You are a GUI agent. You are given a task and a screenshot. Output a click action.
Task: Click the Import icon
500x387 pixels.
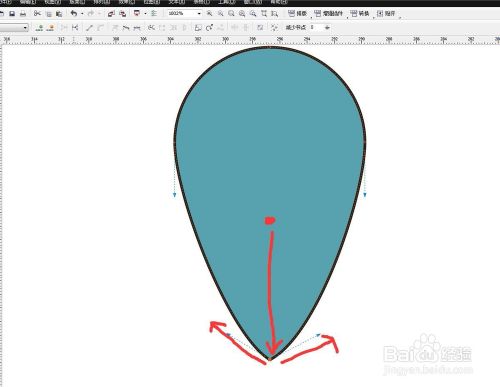click(111, 14)
